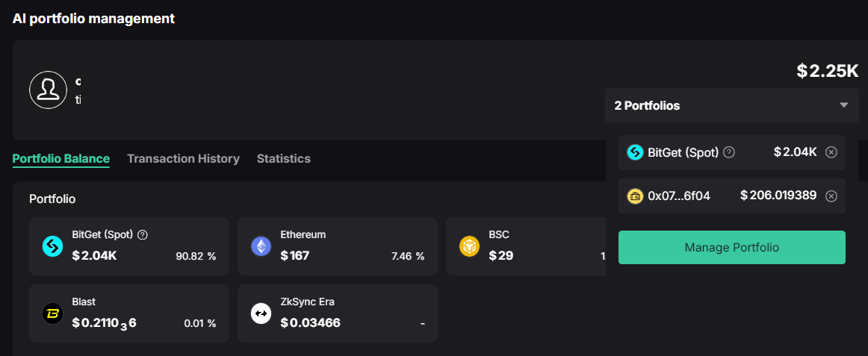Switch to the Statistics tab
The height and width of the screenshot is (356, 868).
pos(284,158)
